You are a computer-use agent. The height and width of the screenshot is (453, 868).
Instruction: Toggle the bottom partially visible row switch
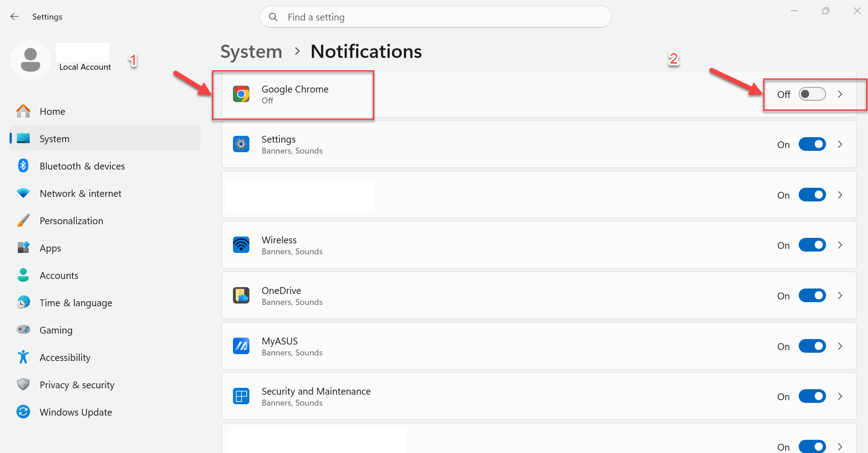coord(812,446)
